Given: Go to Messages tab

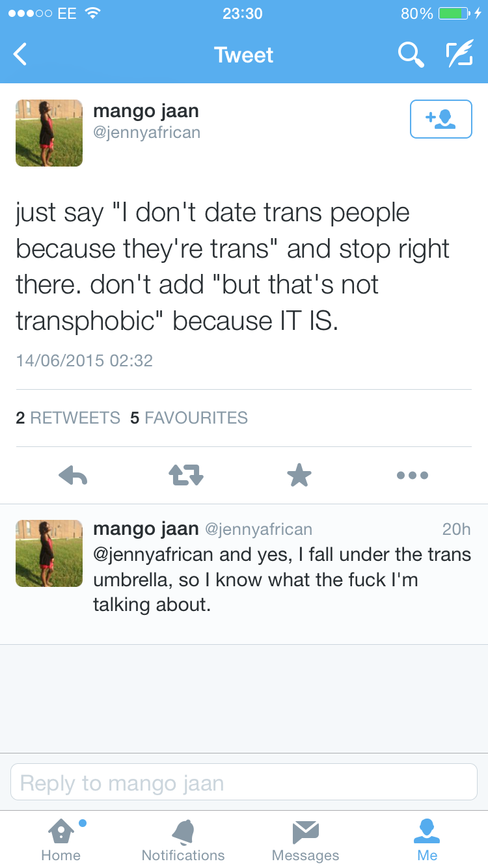Looking at the screenshot, I should [x=305, y=840].
